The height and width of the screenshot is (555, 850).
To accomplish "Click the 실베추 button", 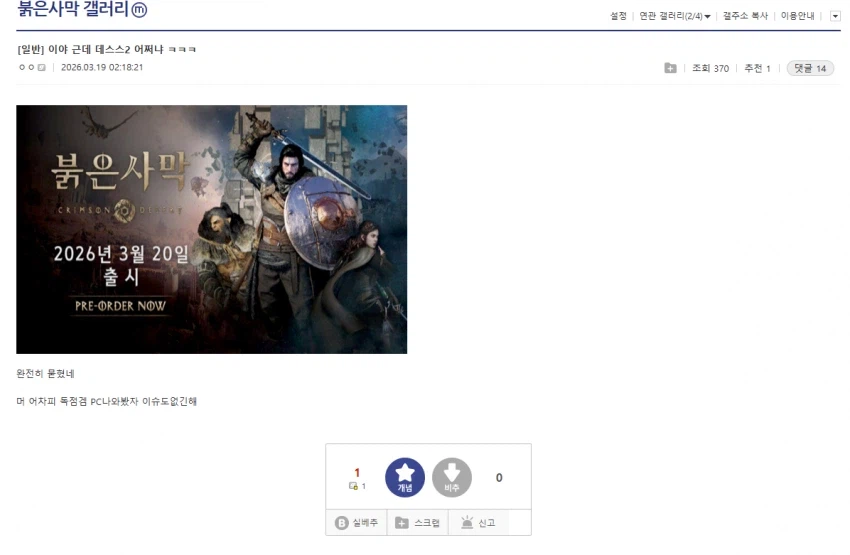I will click(356, 522).
